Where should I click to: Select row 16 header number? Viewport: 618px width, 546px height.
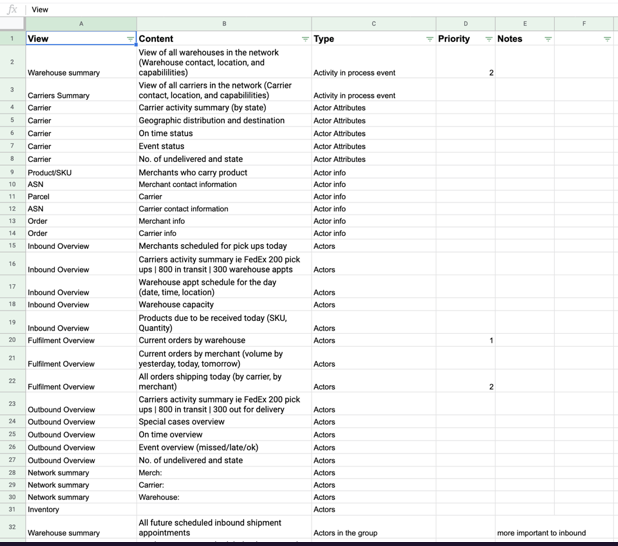[12, 263]
